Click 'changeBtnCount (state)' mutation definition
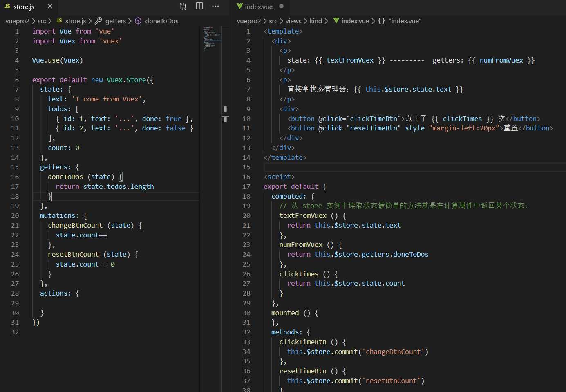This screenshot has width=566, height=392. click(x=91, y=225)
